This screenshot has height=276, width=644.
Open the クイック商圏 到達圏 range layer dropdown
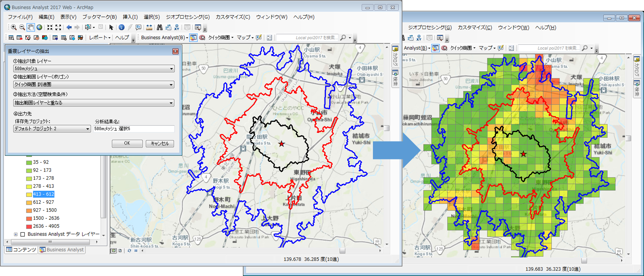tap(171, 85)
